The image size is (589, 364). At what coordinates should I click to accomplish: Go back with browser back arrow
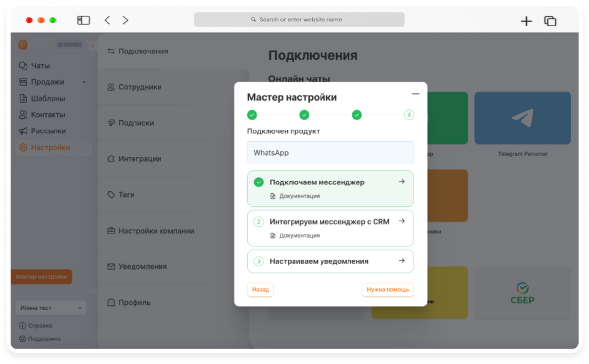[107, 20]
